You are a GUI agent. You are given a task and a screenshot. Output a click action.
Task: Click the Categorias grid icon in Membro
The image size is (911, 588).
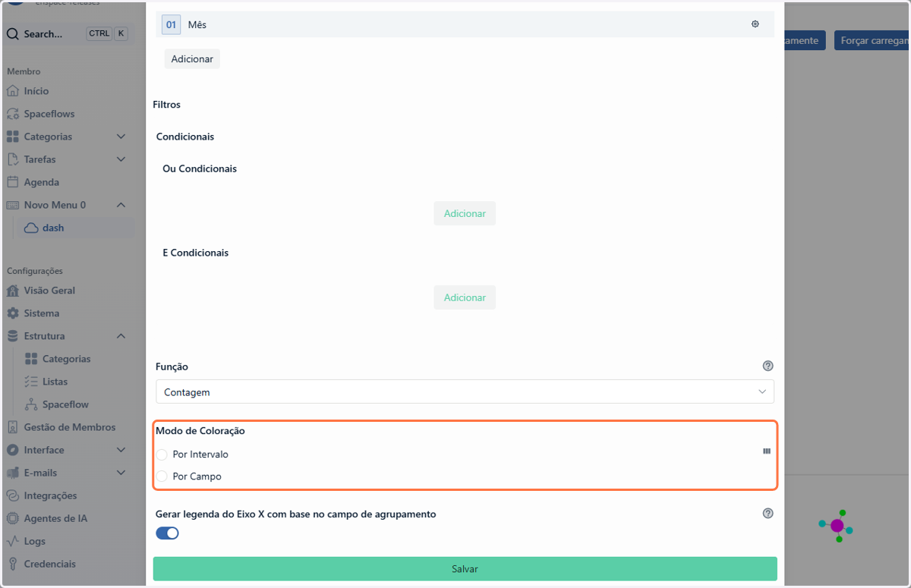click(x=12, y=137)
